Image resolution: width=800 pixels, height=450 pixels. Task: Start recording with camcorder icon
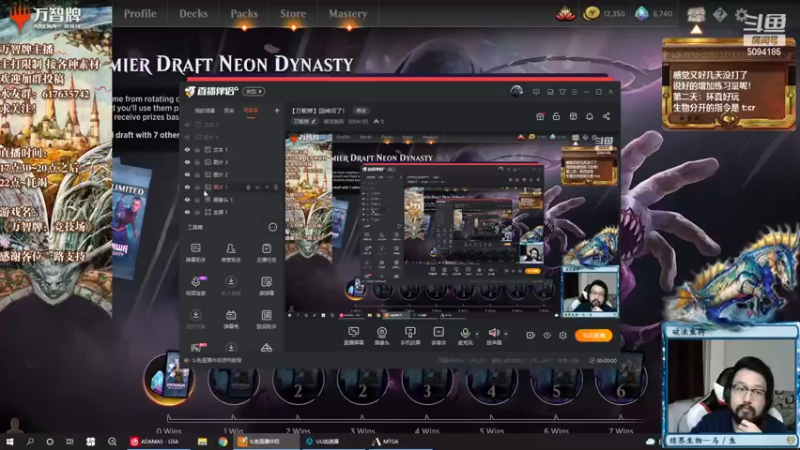pos(531,335)
